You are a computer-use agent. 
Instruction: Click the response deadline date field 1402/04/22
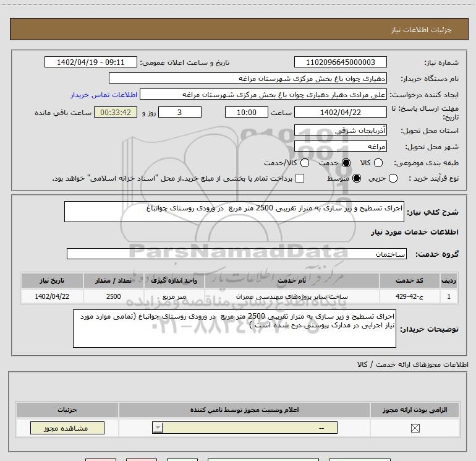coord(340,112)
